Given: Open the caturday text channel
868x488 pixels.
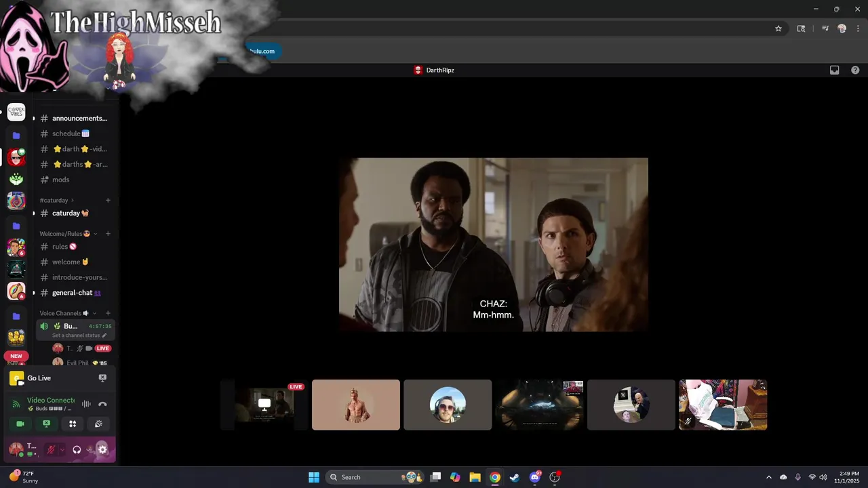Looking at the screenshot, I should point(75,213).
